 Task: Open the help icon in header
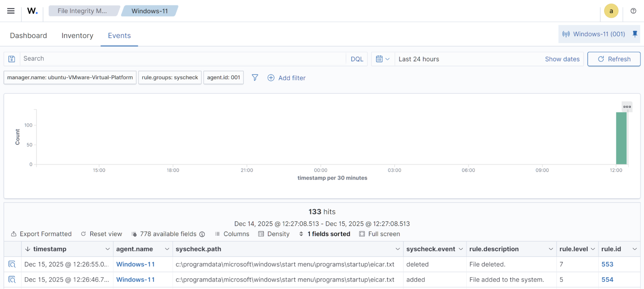coord(633,11)
